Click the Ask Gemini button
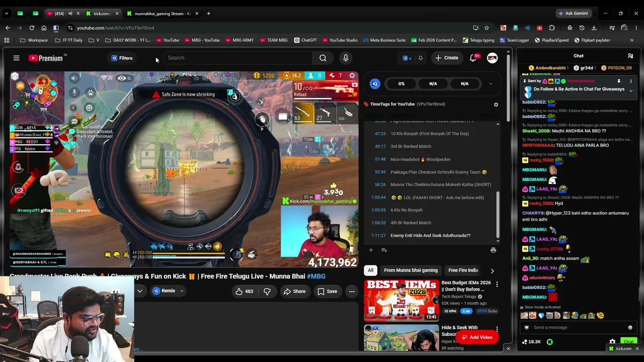Viewport: 644px width, 362px height. coord(573,14)
